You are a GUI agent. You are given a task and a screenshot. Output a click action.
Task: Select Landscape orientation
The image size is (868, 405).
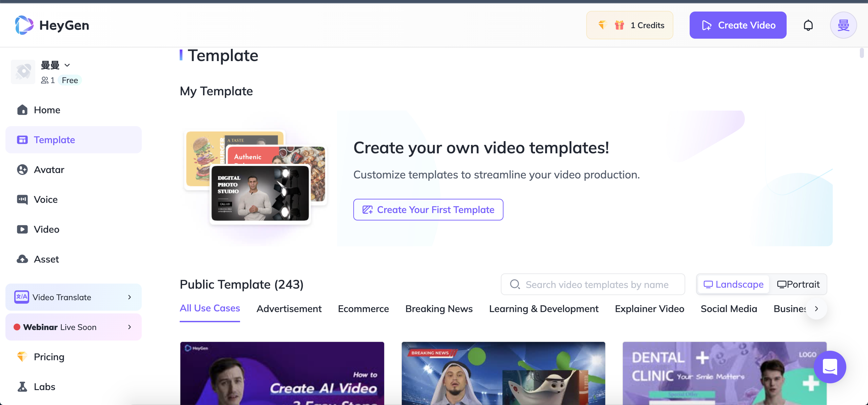click(x=734, y=284)
